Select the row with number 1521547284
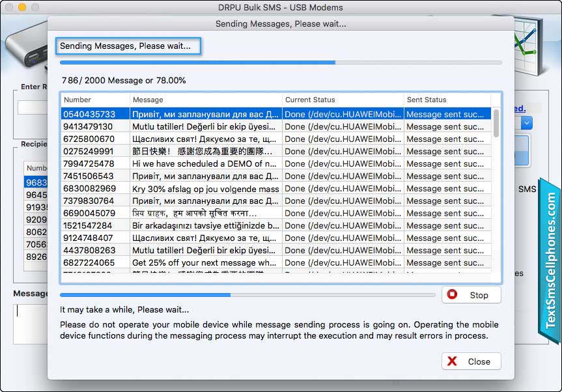562x392 pixels. [275, 225]
